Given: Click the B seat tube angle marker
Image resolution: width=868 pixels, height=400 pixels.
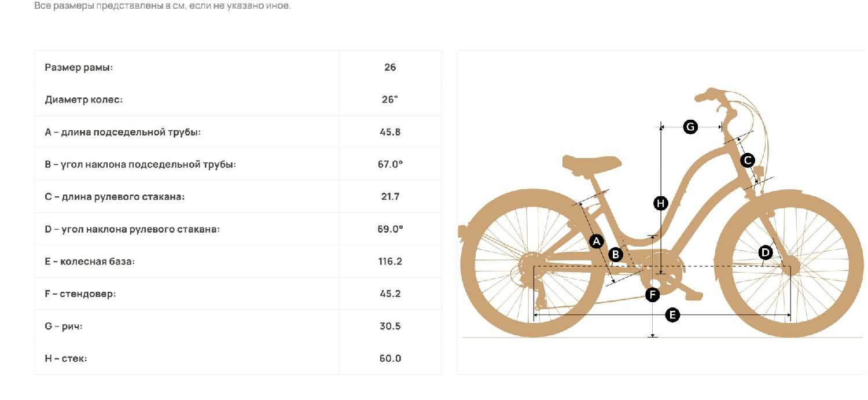Looking at the screenshot, I should (616, 254).
